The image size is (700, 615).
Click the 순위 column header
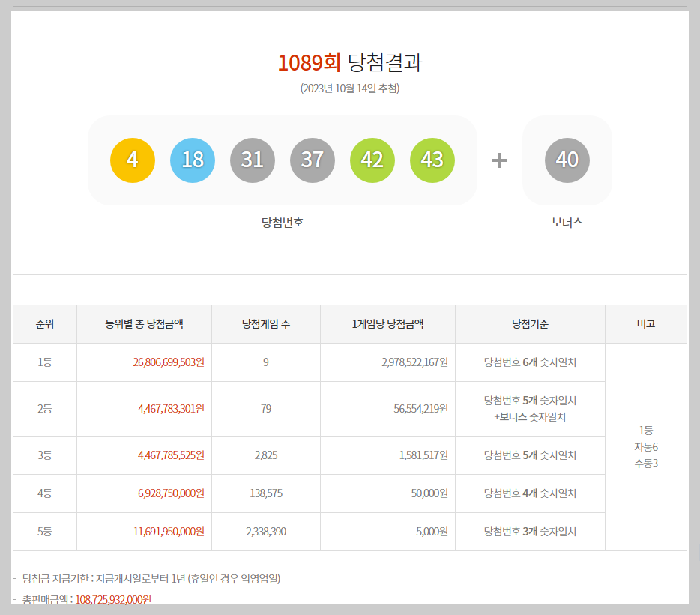point(45,324)
